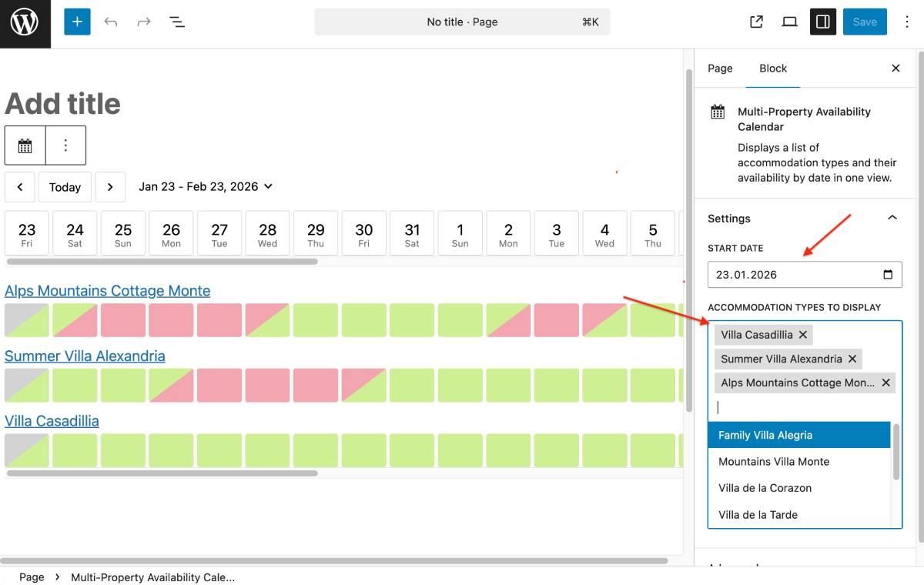Open the block inserter
Viewport: 924px width, 585px height.
[76, 22]
